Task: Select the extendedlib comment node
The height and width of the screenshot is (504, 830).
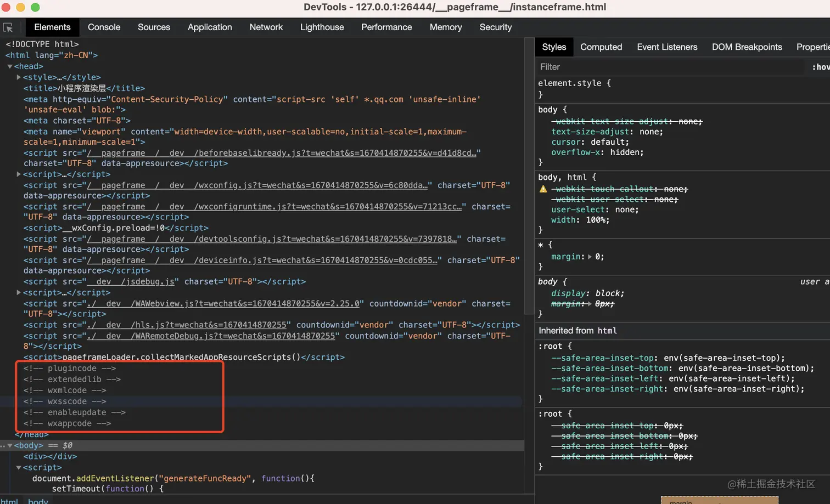Action: (x=72, y=380)
